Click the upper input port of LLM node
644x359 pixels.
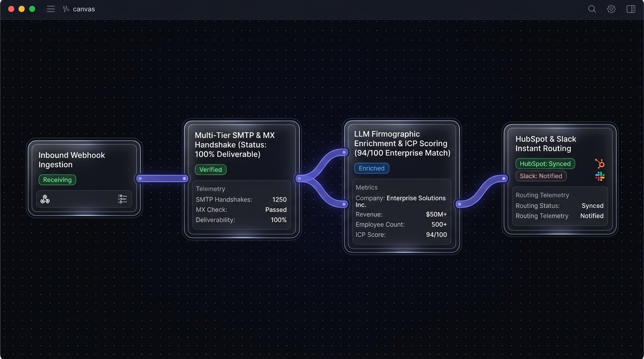tap(344, 152)
